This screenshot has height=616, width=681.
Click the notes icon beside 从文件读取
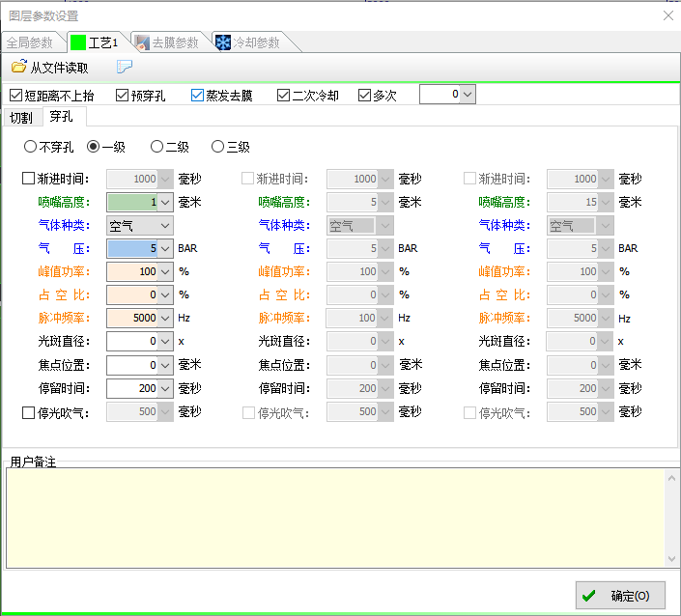point(125,67)
